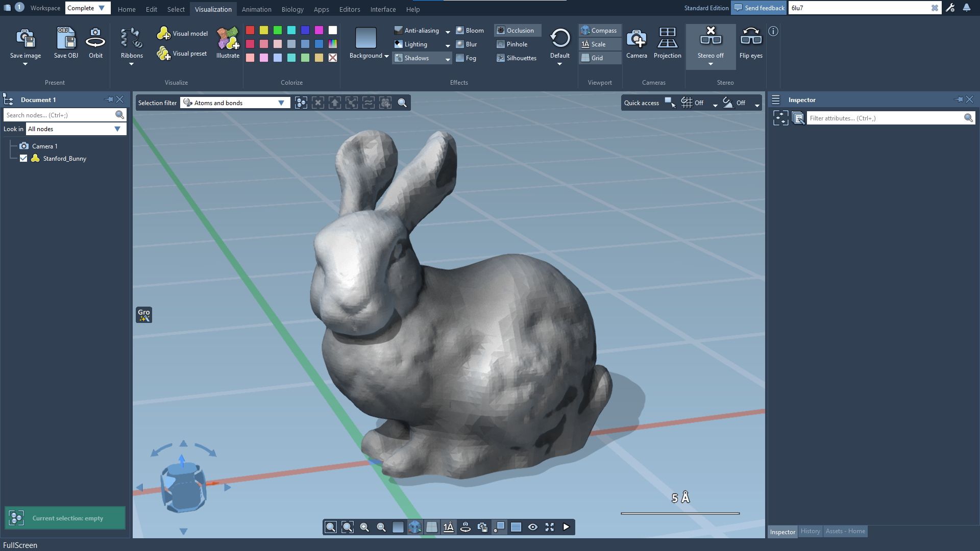Click the magnifier icon in the selection toolbar

tap(402, 103)
